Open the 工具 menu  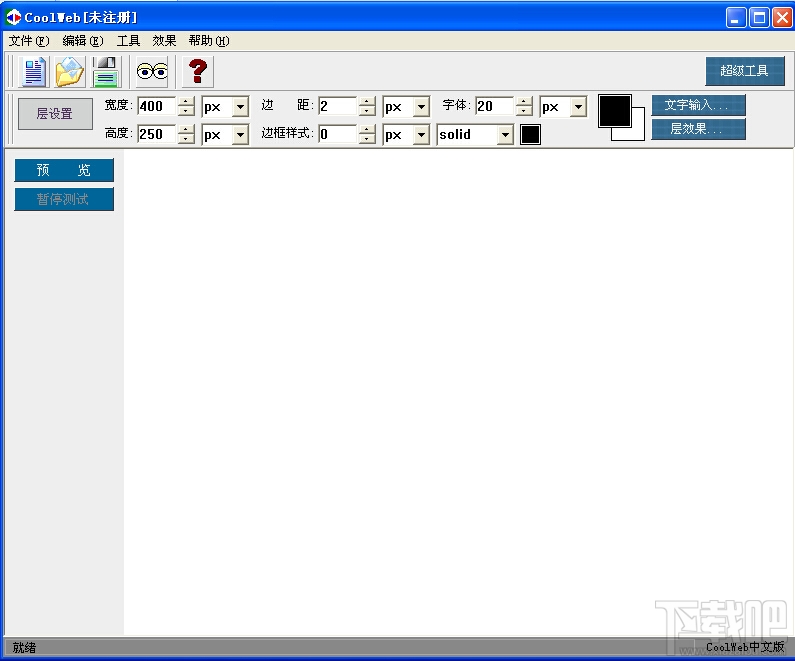click(x=128, y=41)
